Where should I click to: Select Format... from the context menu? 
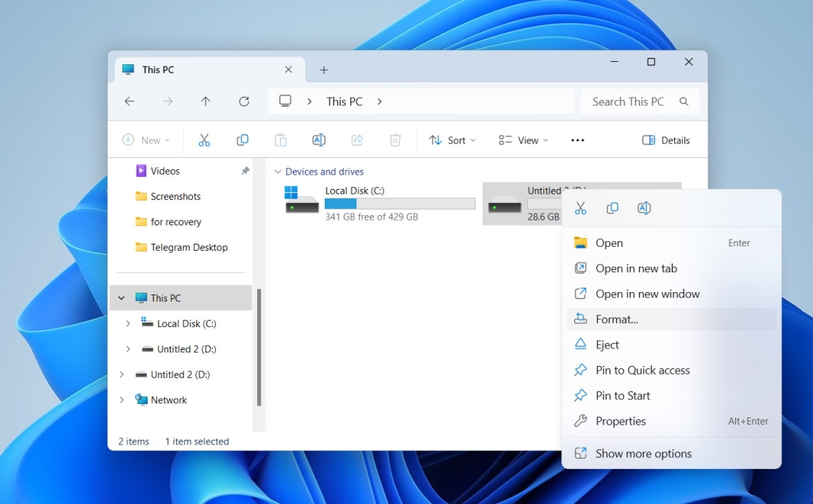click(x=615, y=319)
